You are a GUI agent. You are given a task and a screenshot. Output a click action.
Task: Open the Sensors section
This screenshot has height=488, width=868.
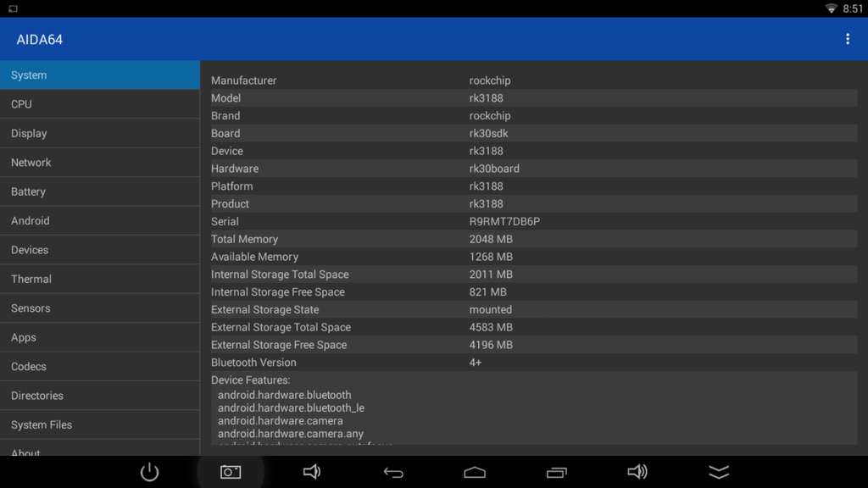100,308
